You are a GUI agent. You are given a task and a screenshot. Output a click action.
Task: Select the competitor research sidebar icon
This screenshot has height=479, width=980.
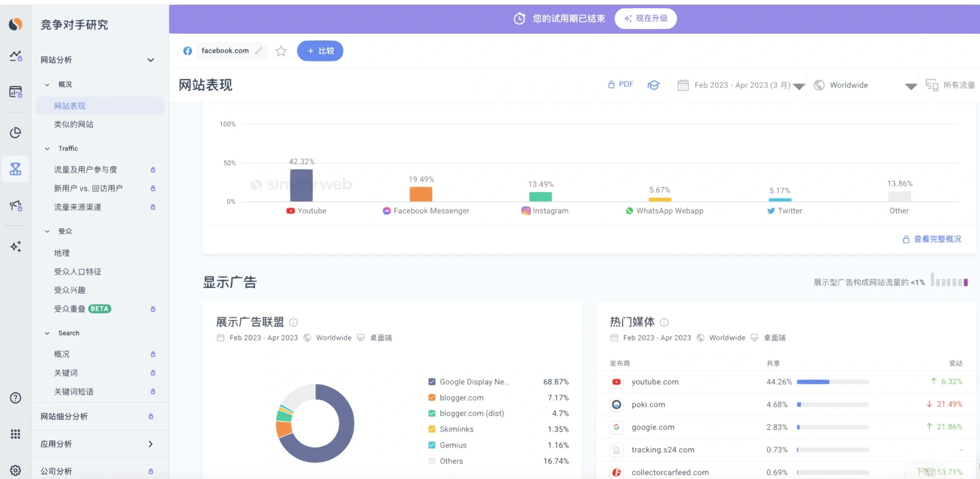point(15,169)
